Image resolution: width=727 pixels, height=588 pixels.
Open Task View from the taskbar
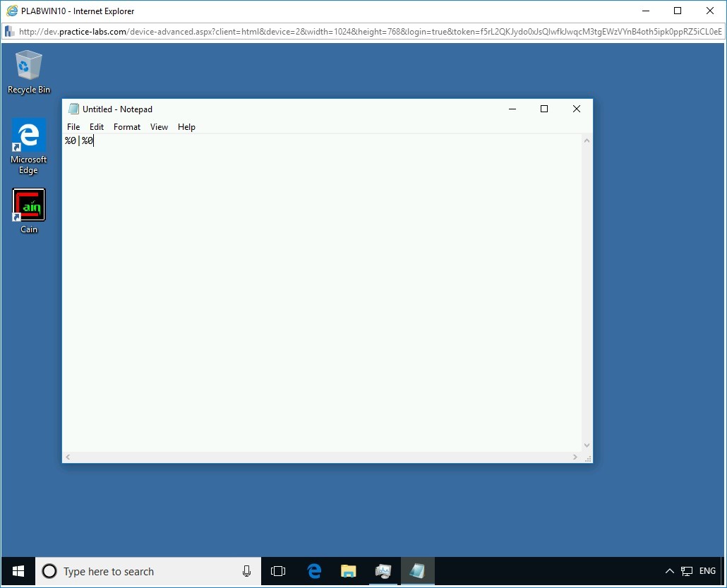point(278,571)
